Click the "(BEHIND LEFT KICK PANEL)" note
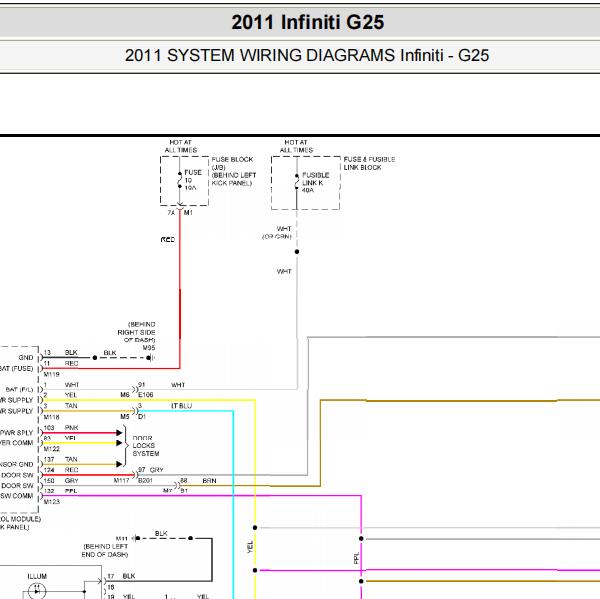Viewport: 600px width, 599px height. pyautogui.click(x=234, y=179)
